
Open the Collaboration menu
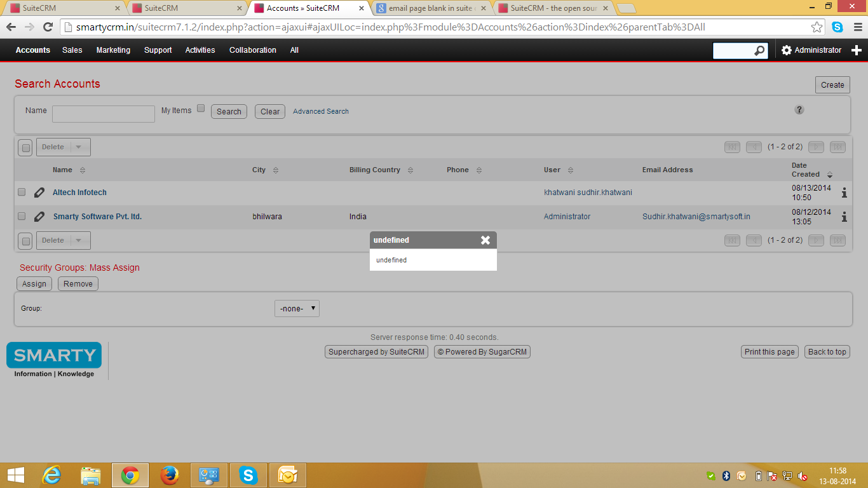(253, 50)
